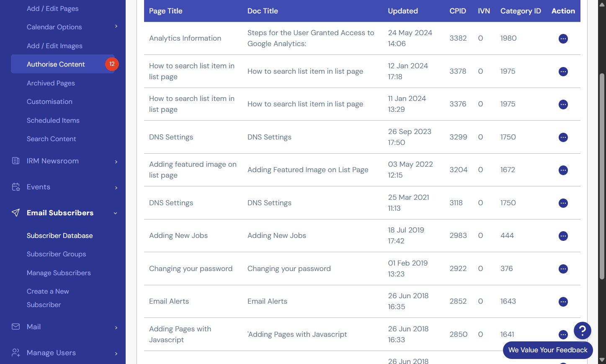Click the Manage Users icon
The image size is (606, 364).
point(16,353)
